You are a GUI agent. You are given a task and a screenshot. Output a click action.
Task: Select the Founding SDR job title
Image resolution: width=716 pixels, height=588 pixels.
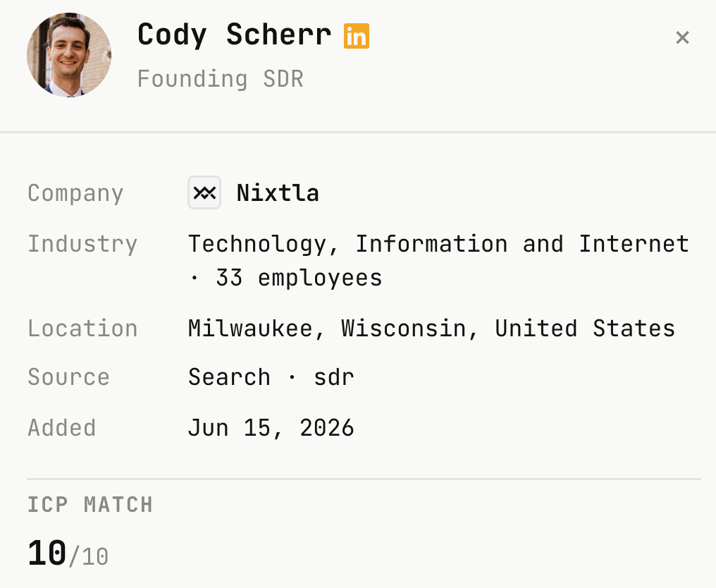(x=221, y=78)
